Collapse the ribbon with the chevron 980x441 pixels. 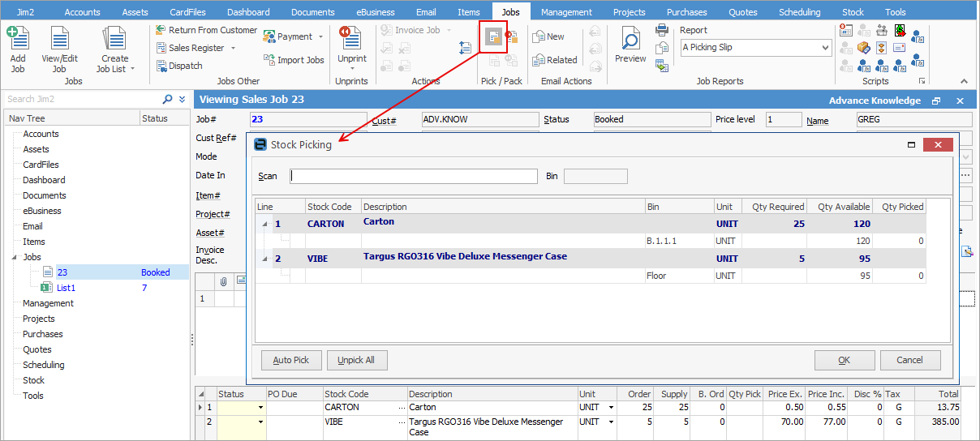click(964, 81)
